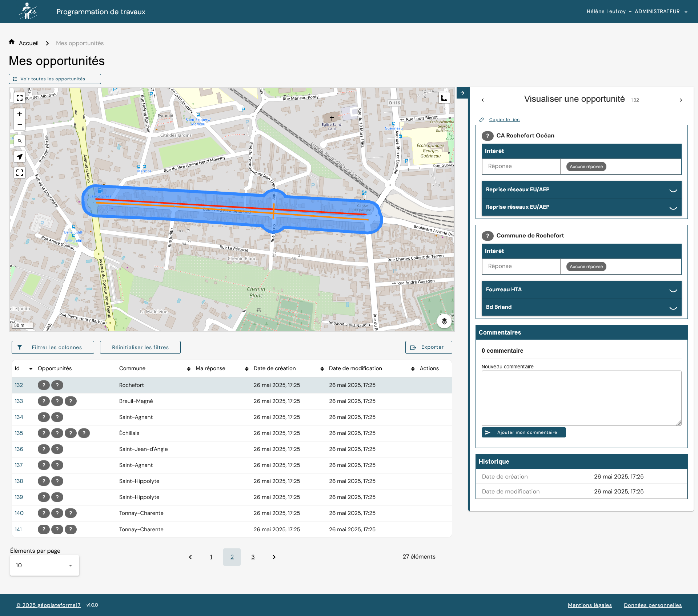Toggle map fullscreen mode
This screenshot has height=616, width=698.
click(20, 98)
